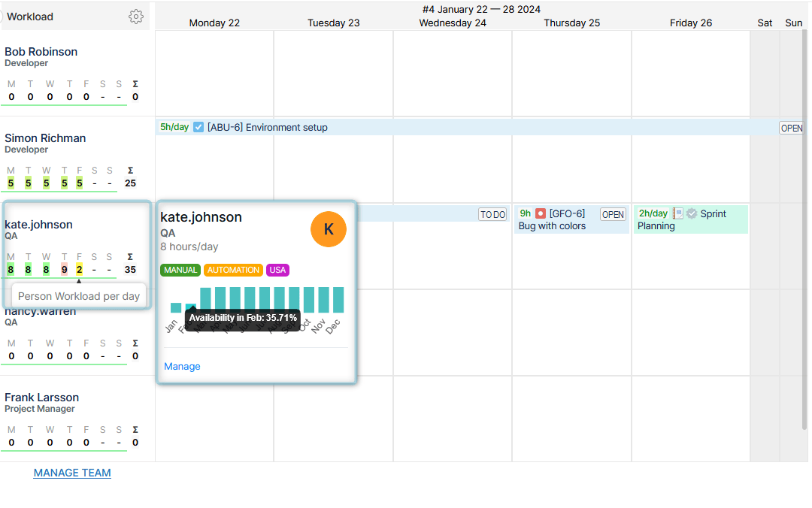This screenshot has height=508, width=812.
Task: Open the Workload panel settings gear
Action: (x=136, y=16)
